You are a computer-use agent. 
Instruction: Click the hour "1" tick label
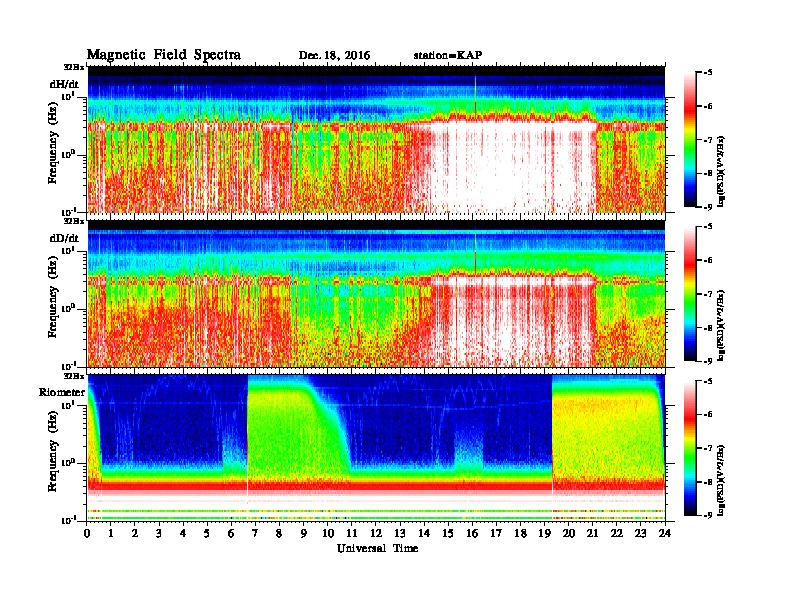111,533
